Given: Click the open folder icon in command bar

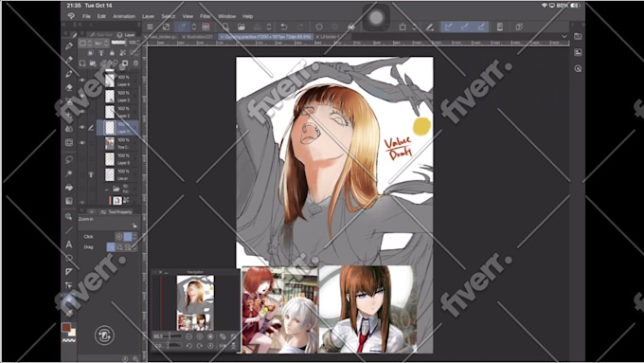Looking at the screenshot, I should click(x=241, y=27).
